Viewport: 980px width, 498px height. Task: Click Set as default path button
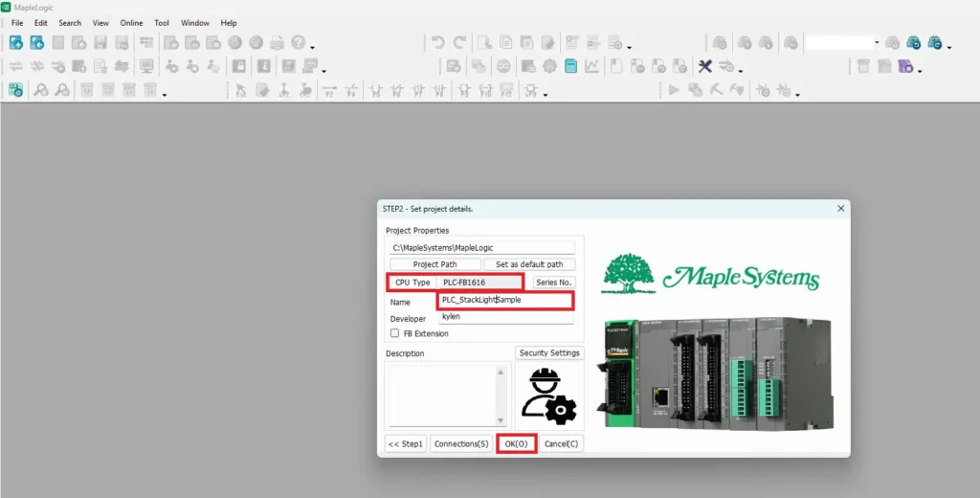(529, 264)
